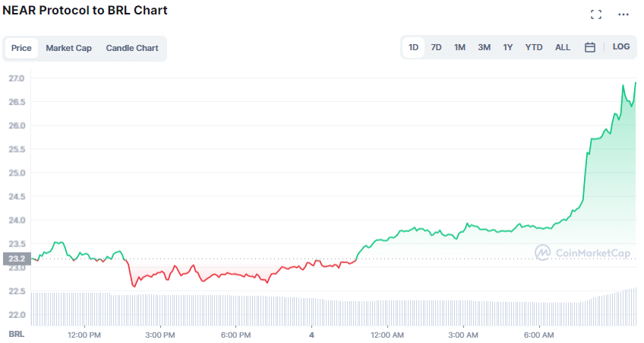The height and width of the screenshot is (343, 644).
Task: Show the ALL time range
Action: click(x=562, y=47)
